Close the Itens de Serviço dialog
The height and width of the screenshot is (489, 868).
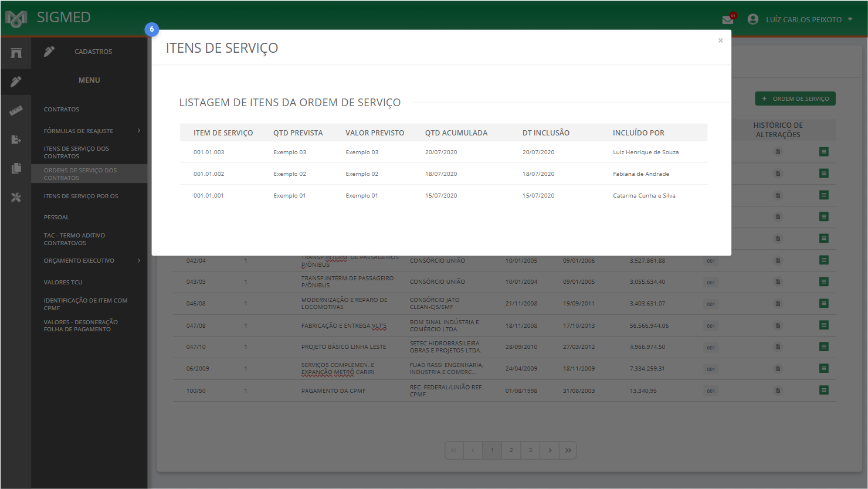pyautogui.click(x=720, y=40)
